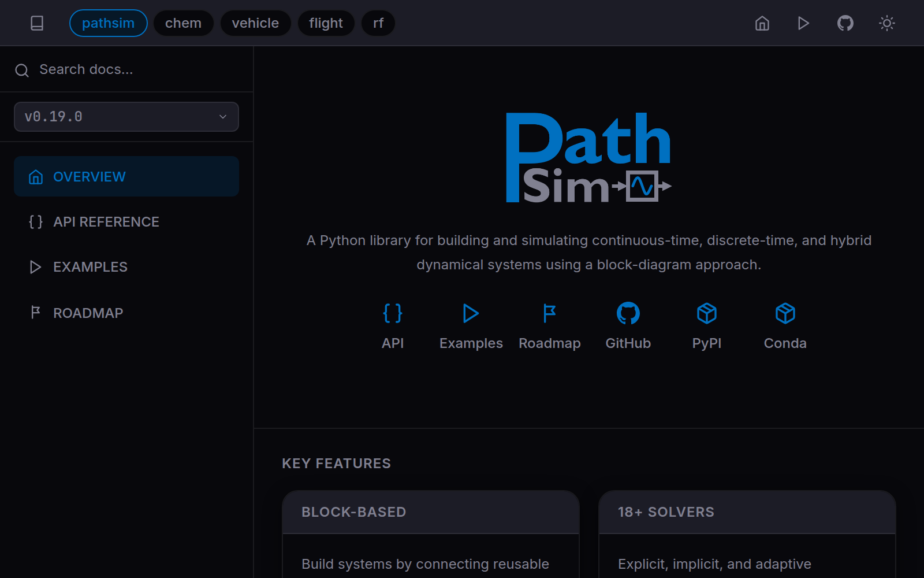Click the home icon in the top bar
Image resolution: width=924 pixels, height=578 pixels.
(x=762, y=23)
